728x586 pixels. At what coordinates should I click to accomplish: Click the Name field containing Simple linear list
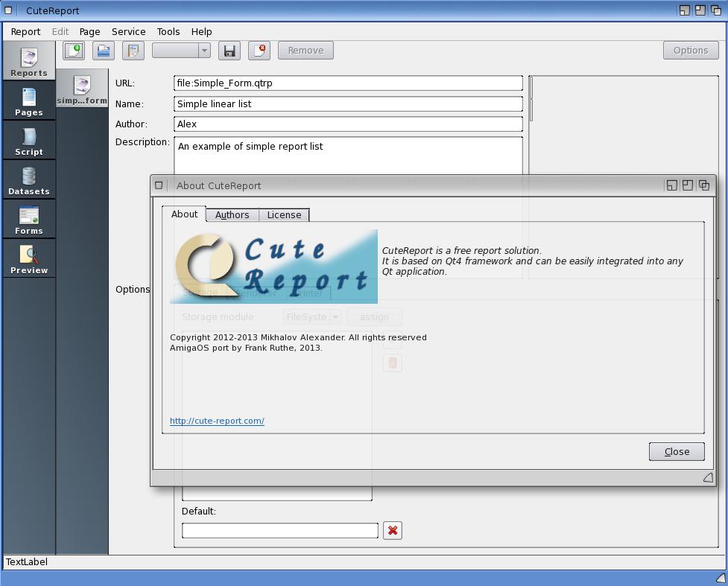(348, 104)
